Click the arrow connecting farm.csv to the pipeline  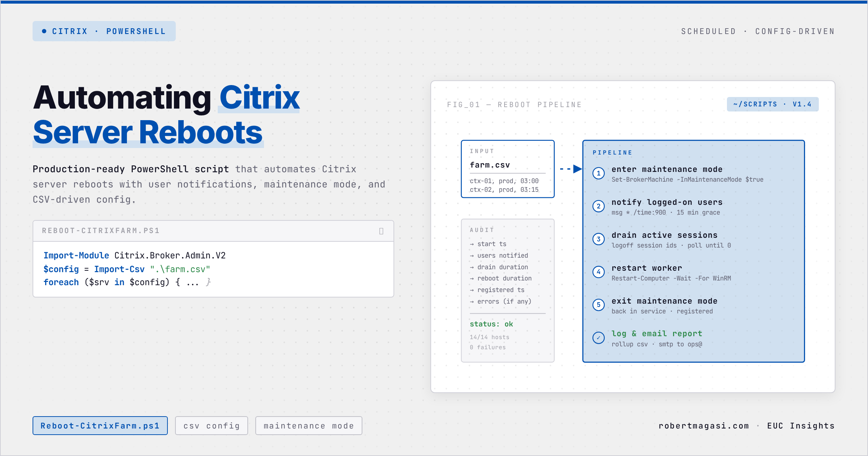click(x=569, y=169)
